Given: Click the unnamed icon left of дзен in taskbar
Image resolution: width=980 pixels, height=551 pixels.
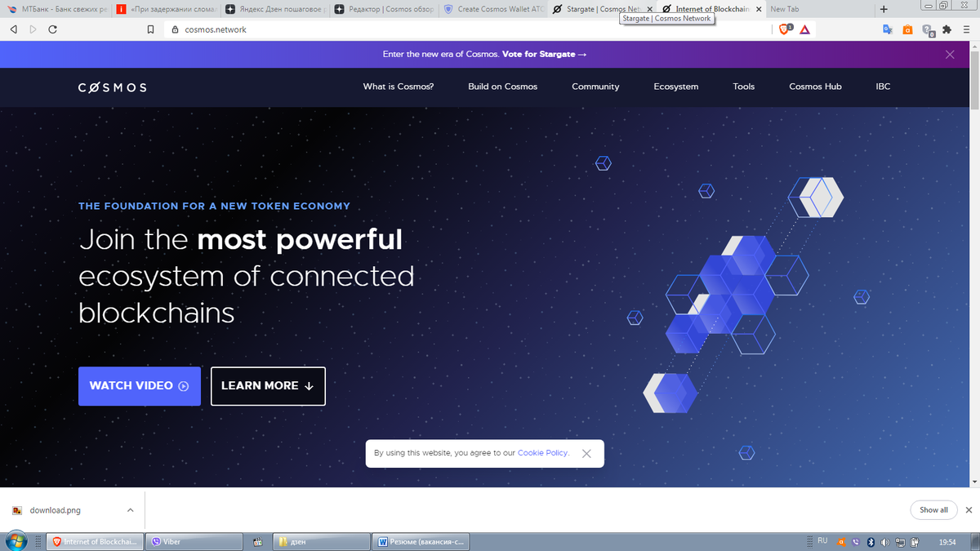Looking at the screenshot, I should point(257,542).
